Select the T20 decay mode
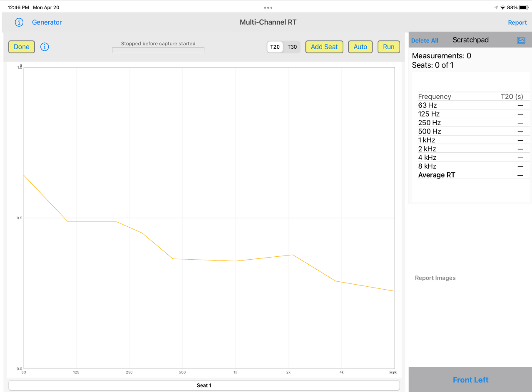This screenshot has width=532, height=392. point(275,47)
